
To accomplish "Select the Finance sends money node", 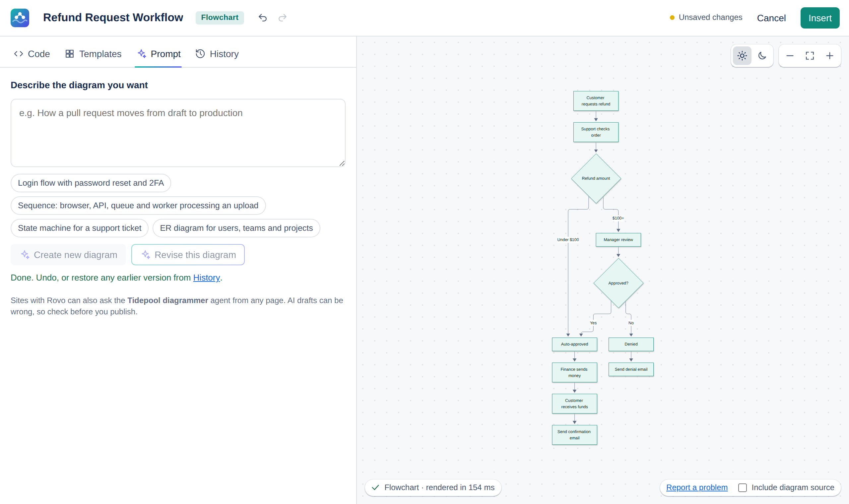I will click(x=574, y=373).
